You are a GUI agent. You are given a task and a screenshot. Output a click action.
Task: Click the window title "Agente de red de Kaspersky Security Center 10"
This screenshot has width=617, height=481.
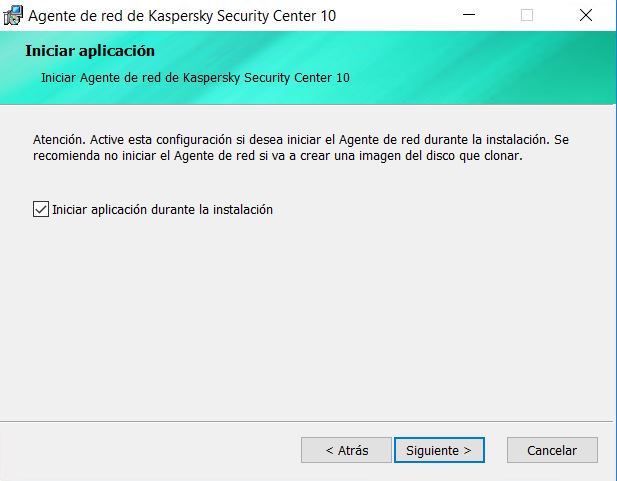click(x=182, y=16)
